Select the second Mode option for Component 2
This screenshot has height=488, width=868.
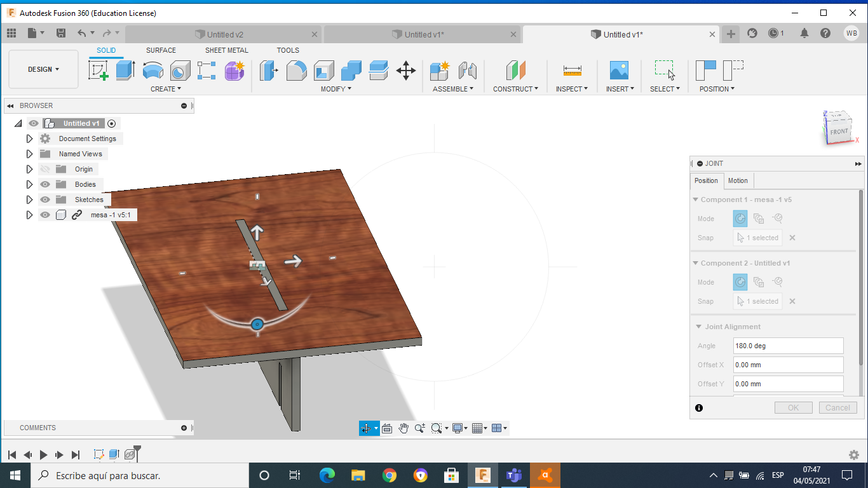pos(759,282)
